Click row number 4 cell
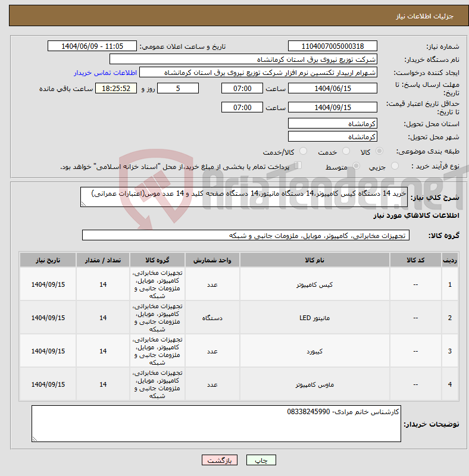469x476 pixels. (x=450, y=384)
